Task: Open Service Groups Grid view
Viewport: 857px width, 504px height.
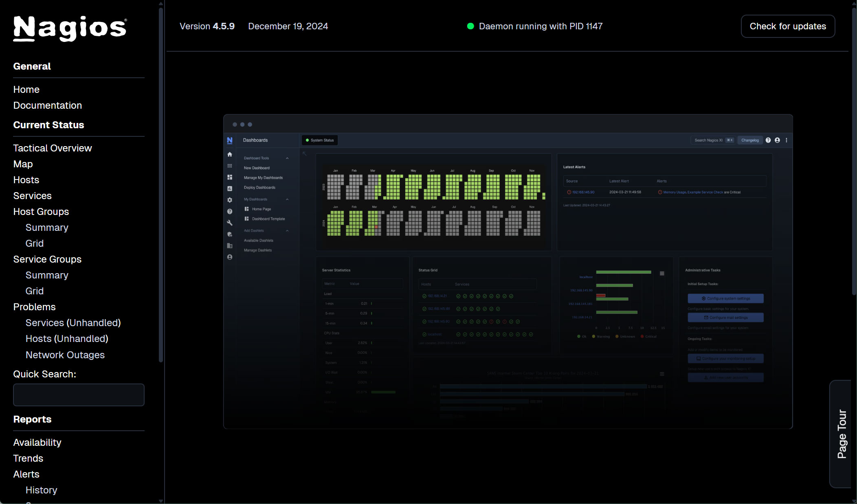Action: click(35, 291)
